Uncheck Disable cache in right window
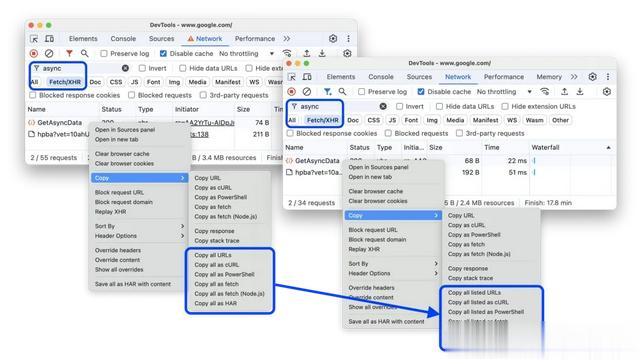The image size is (640, 364). click(421, 92)
